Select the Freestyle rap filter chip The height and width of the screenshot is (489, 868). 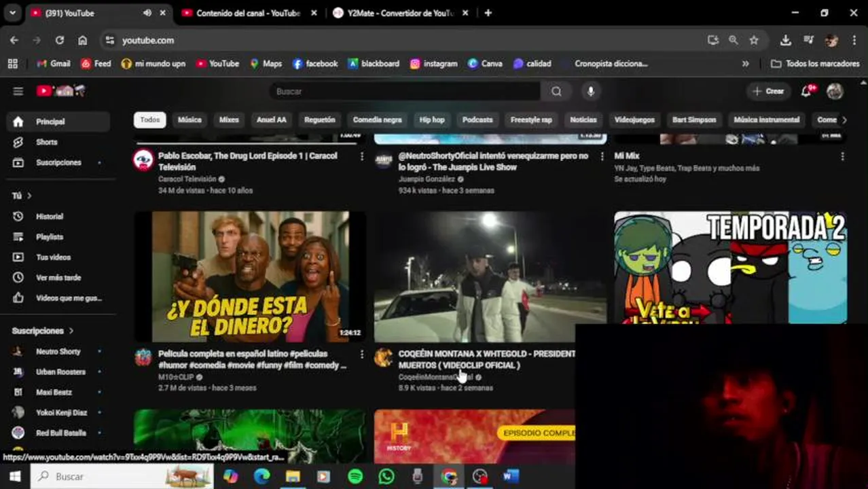click(x=531, y=120)
